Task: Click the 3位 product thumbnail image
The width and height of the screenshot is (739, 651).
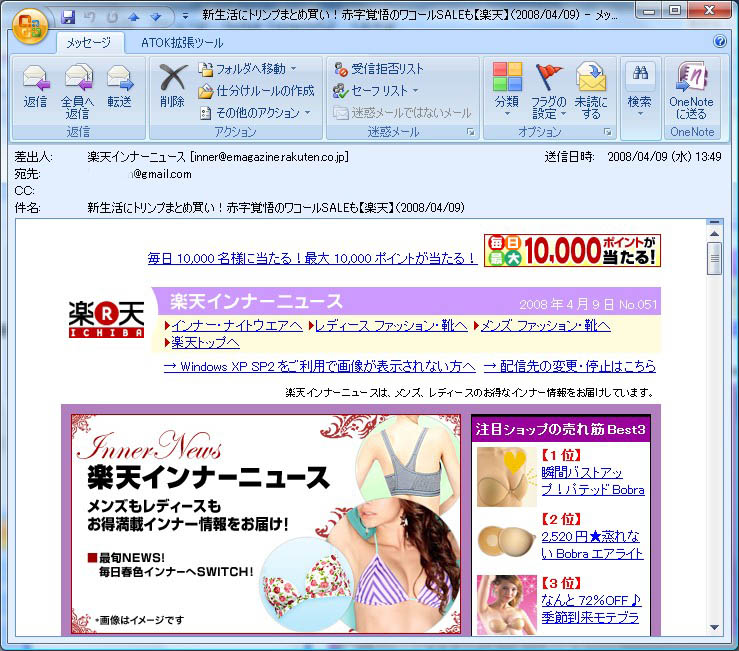Action: [507, 604]
